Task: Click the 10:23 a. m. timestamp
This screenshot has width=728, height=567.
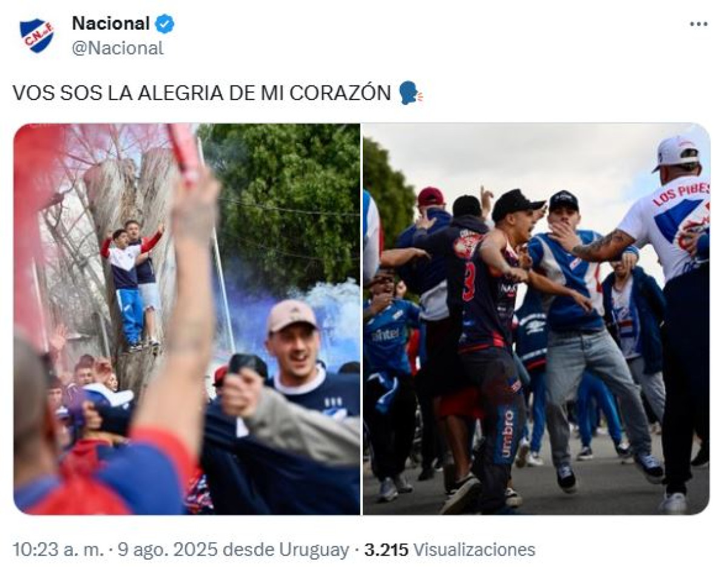Action: [57, 550]
